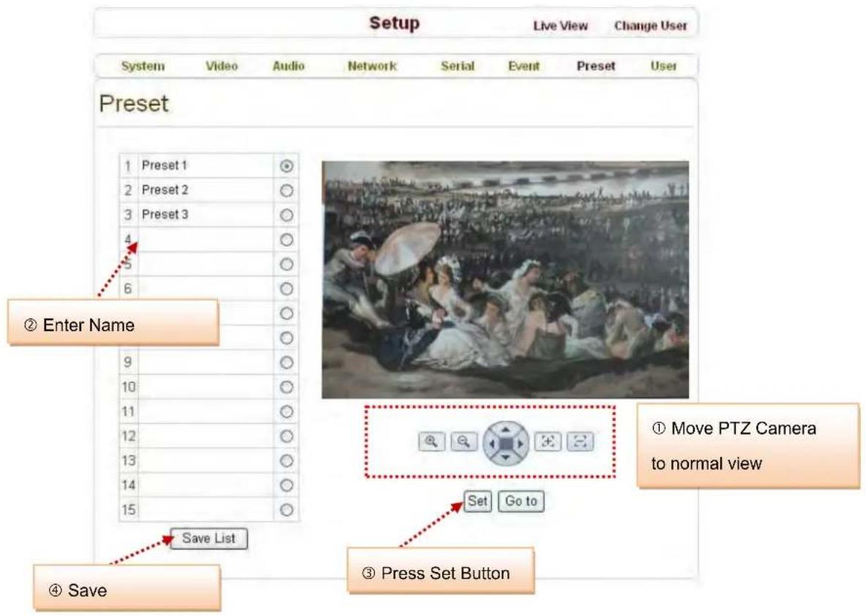Click the Preset page heading
This screenshot has height=616, width=868.
tap(133, 104)
